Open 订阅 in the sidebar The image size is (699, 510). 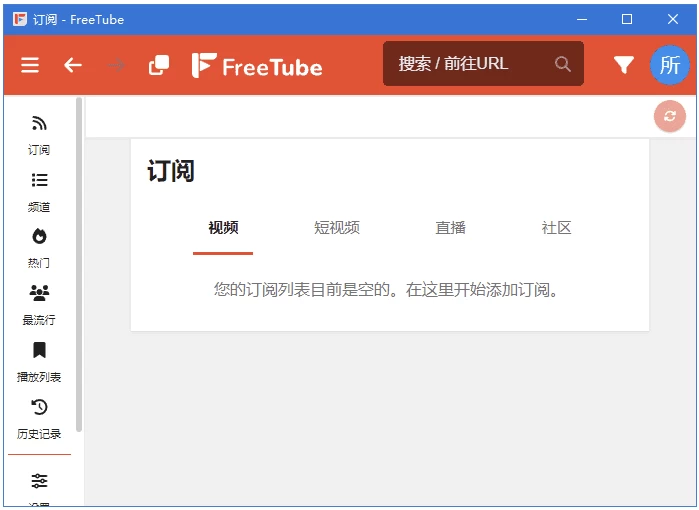pyautogui.click(x=39, y=134)
